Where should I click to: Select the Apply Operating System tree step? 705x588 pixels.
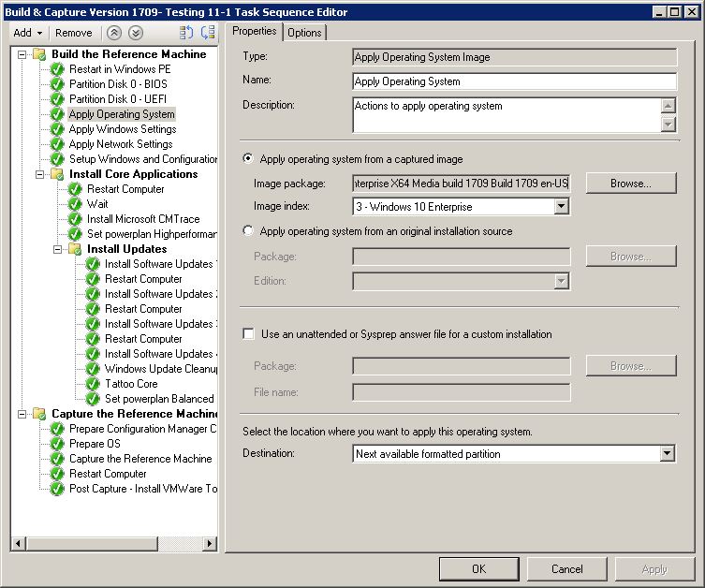122,114
